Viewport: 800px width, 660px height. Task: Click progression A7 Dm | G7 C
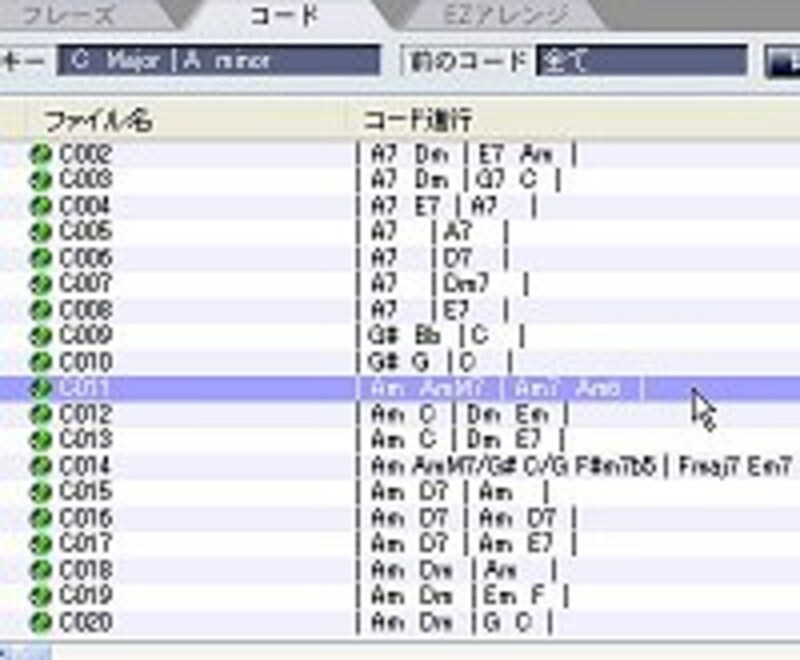click(458, 180)
